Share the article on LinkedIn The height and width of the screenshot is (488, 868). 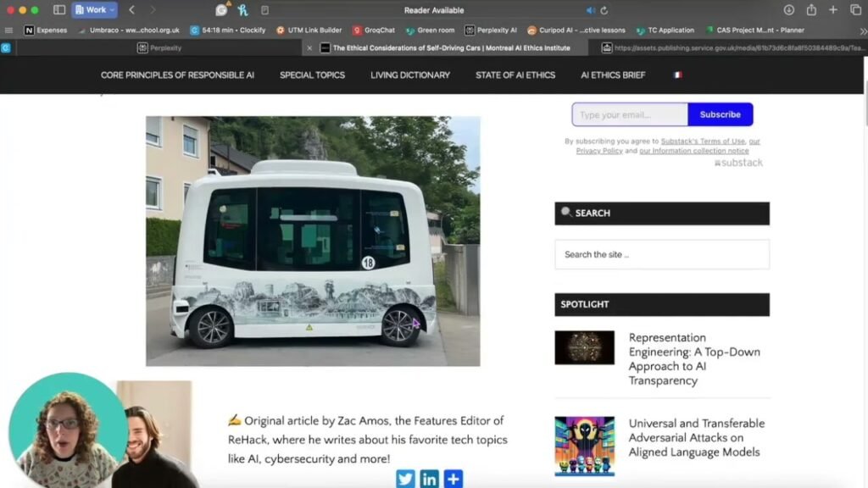tap(429, 479)
